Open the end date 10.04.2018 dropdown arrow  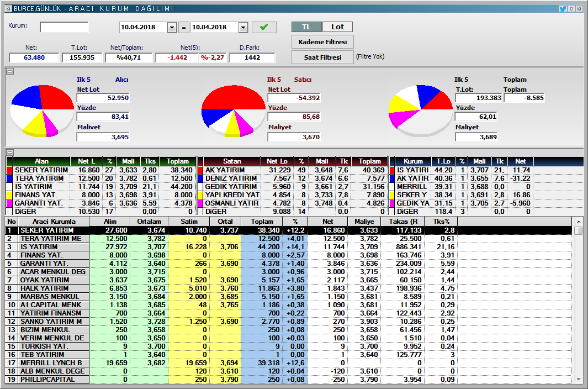coord(243,28)
